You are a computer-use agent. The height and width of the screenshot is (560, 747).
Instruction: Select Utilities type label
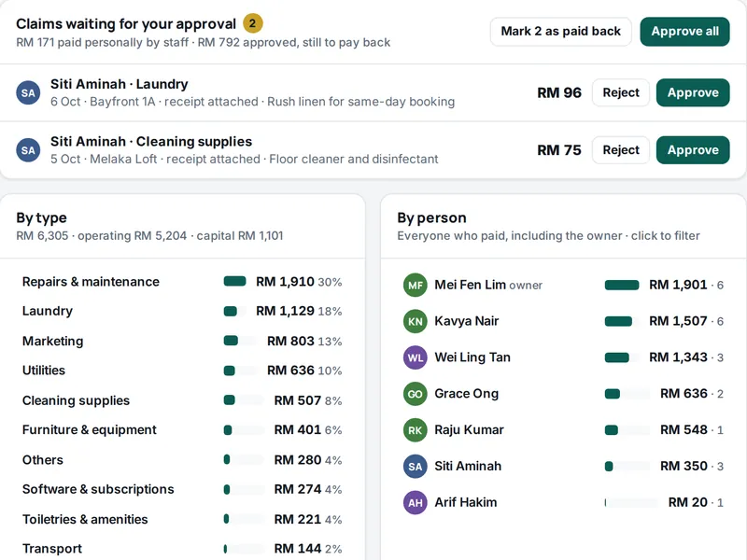(43, 371)
